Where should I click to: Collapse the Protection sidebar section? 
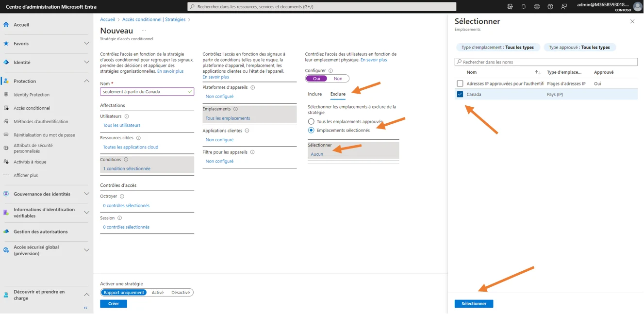point(86,81)
